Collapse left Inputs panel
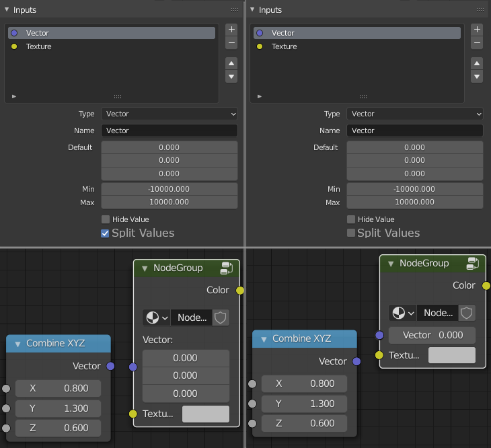 coord(7,9)
